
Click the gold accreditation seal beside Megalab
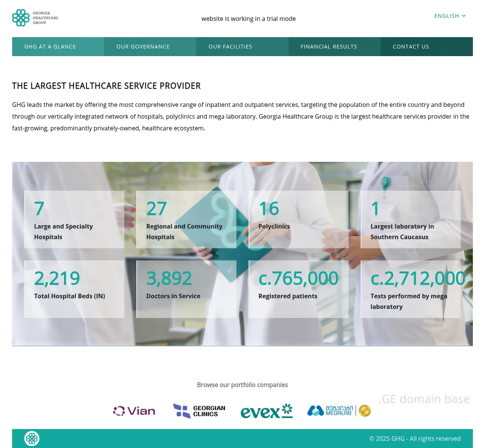coord(365,410)
